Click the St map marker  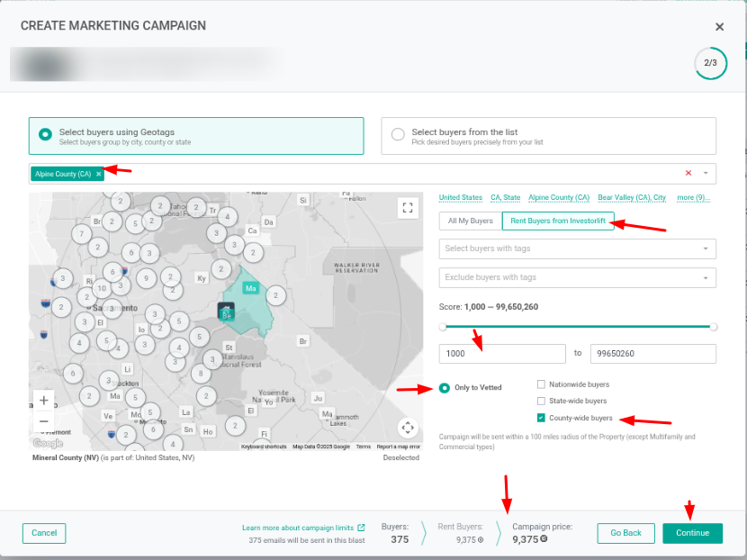(x=229, y=348)
